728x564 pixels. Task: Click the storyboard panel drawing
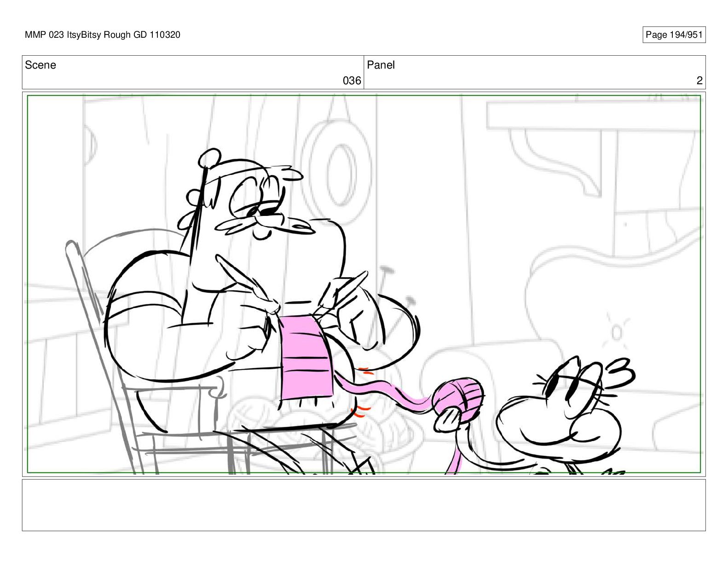(x=364, y=284)
